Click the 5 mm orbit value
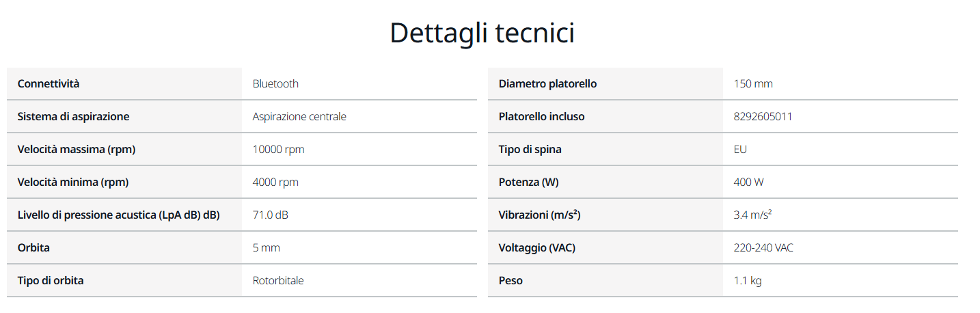Screen dimensions: 980x313 (x=266, y=248)
